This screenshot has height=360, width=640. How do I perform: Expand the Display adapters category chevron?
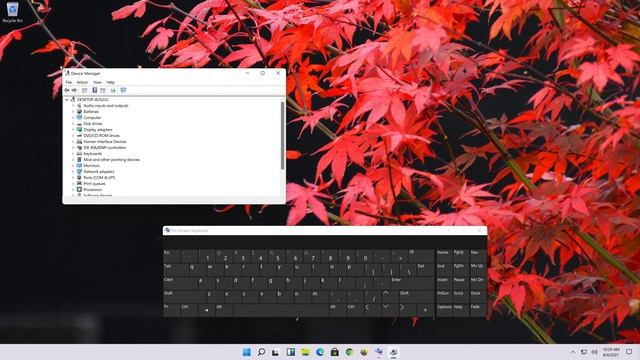pos(73,129)
